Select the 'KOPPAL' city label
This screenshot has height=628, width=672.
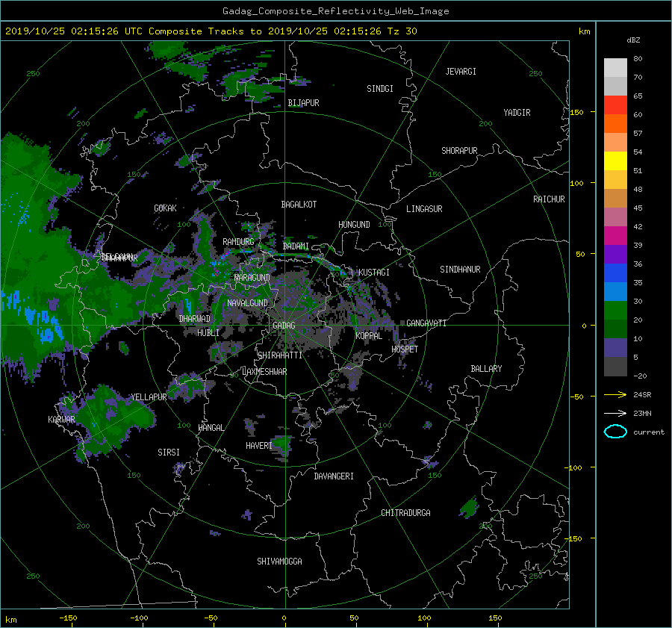(369, 336)
